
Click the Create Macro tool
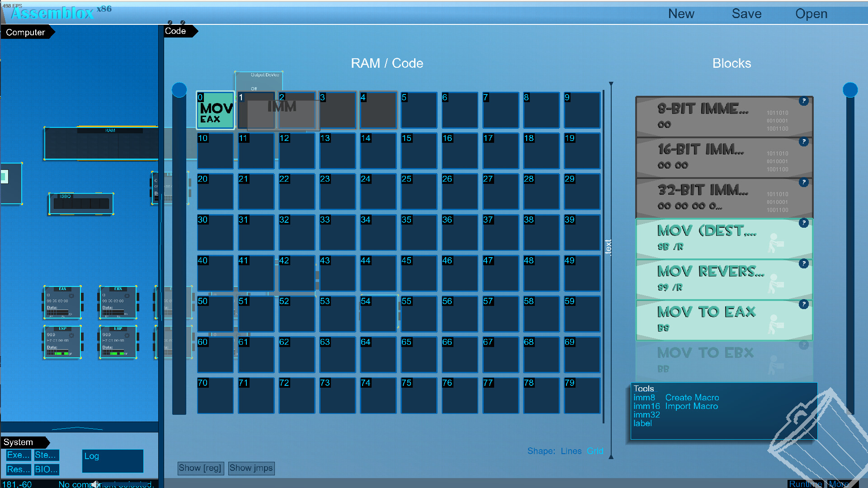tap(692, 397)
